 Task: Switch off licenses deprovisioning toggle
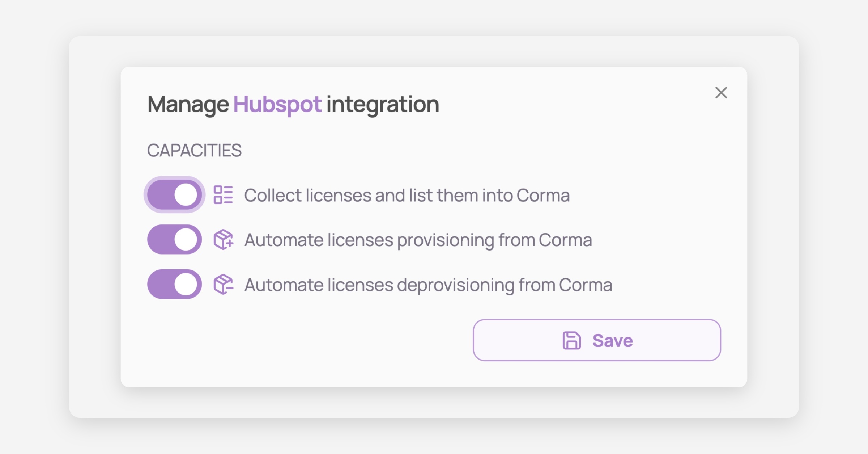click(175, 284)
